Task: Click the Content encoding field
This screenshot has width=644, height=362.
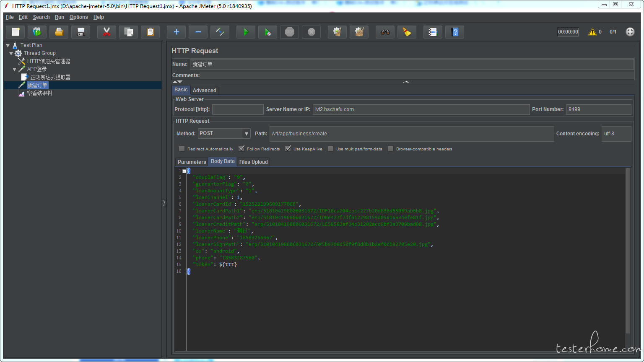Action: point(616,134)
